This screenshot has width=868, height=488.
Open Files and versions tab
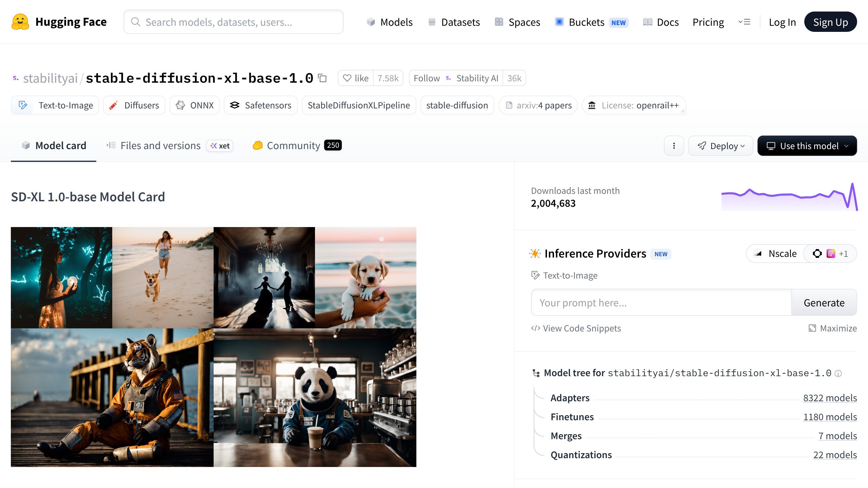click(x=160, y=146)
